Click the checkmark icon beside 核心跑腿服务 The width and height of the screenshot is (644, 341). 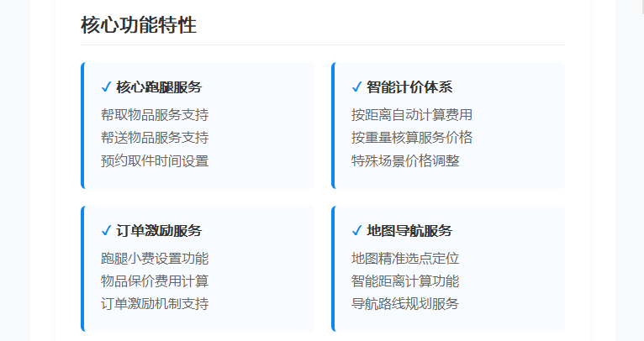pyautogui.click(x=106, y=87)
